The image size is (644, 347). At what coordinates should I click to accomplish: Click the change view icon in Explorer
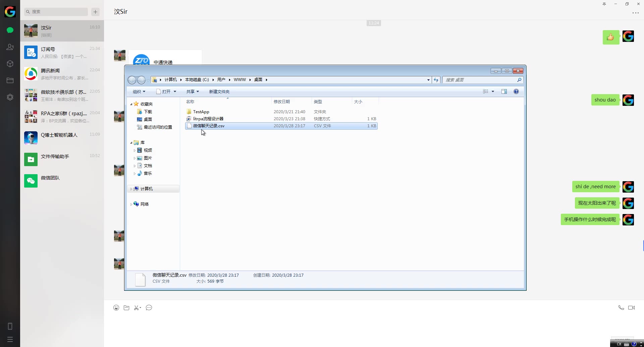pos(486,91)
